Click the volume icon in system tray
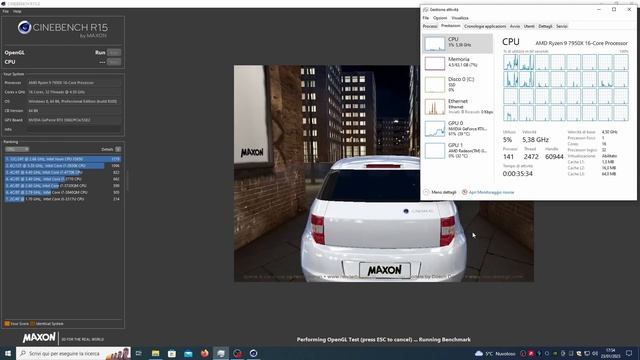The width and height of the screenshot is (640, 360). 595,353
